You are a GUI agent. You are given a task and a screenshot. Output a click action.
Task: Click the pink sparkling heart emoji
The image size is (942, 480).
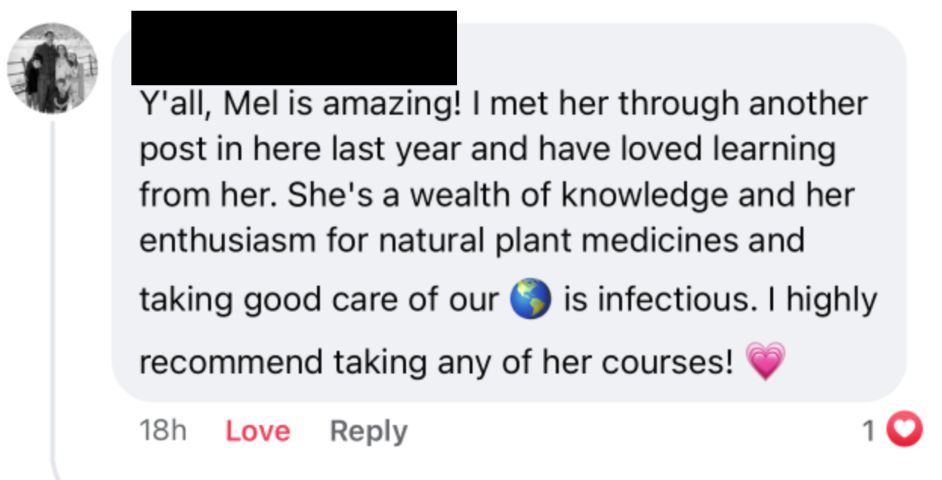click(x=766, y=360)
